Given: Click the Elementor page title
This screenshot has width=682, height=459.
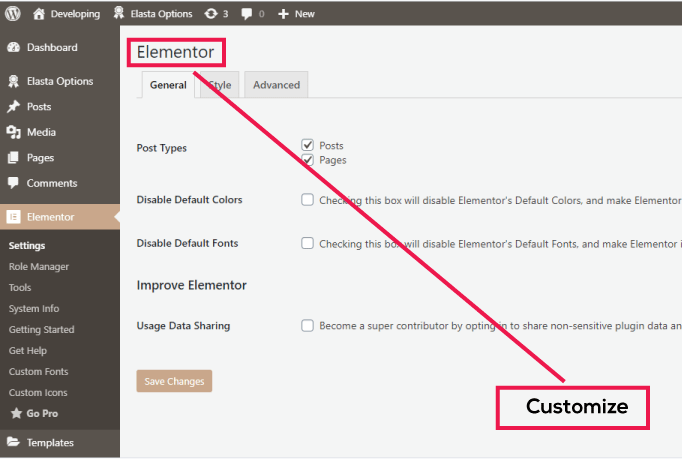Looking at the screenshot, I should coord(175,52).
